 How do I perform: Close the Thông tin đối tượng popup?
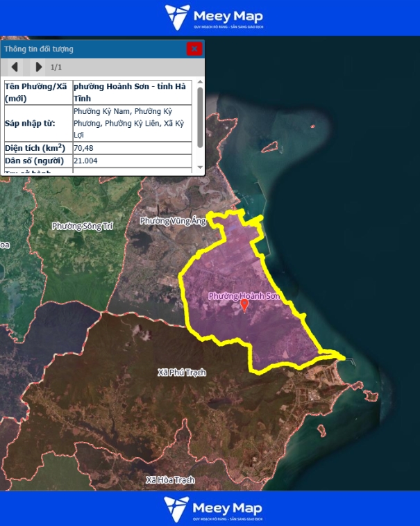pos(194,49)
